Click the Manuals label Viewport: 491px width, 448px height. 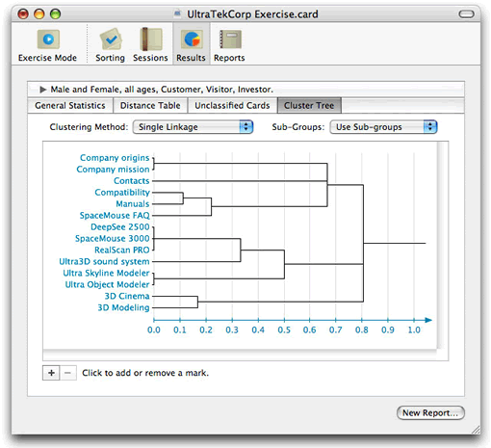(133, 204)
